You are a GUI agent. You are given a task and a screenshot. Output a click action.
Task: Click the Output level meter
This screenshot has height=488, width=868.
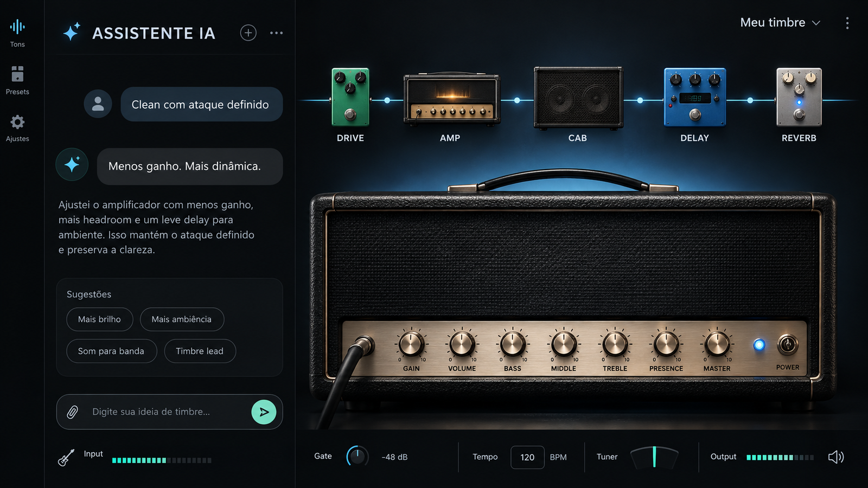coord(780,458)
